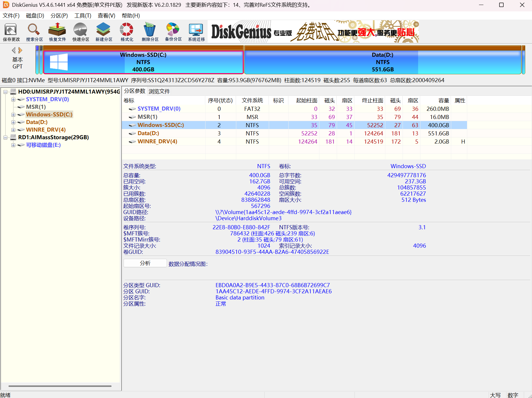The width and height of the screenshot is (532, 398).
Task: Open the Partition (分区) menu
Action: pos(59,15)
